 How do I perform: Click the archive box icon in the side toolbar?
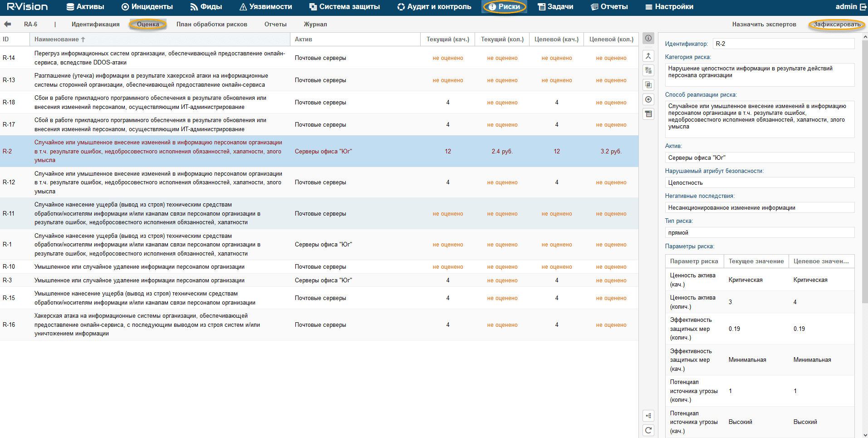pyautogui.click(x=648, y=114)
